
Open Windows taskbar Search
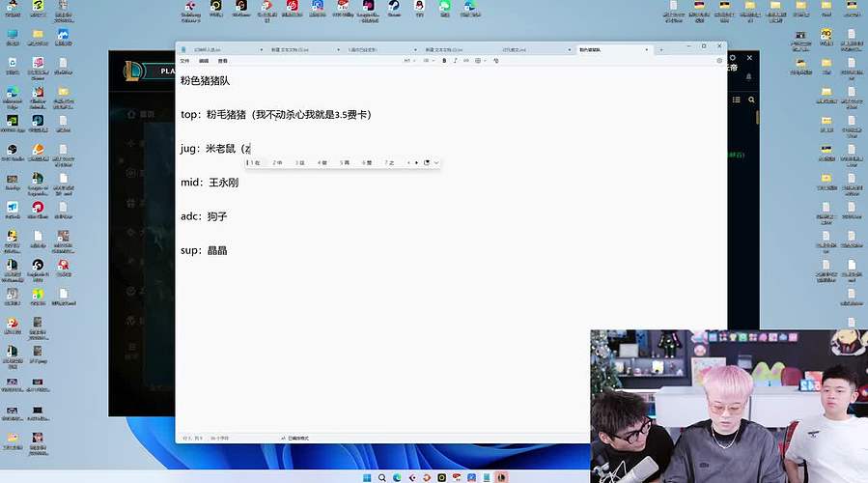coord(382,477)
